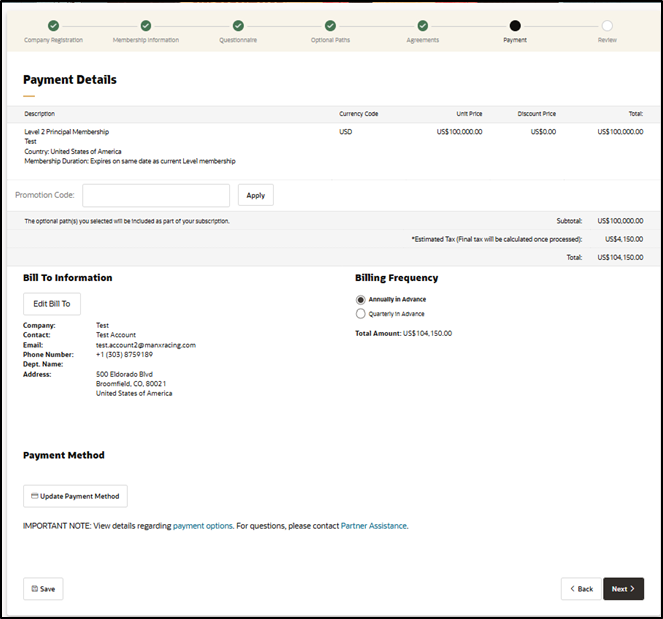Click the phone number +1 (303) 8759189
This screenshot has width=663, height=619.
tap(124, 355)
